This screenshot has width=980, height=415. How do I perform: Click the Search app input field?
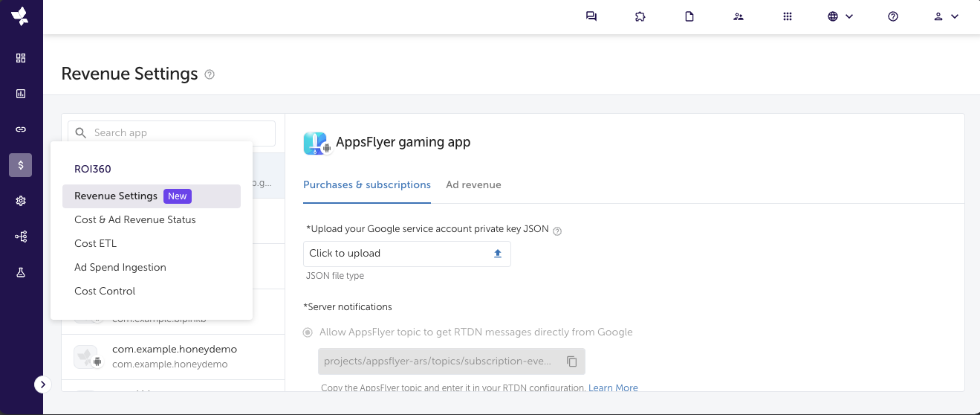pos(172,133)
